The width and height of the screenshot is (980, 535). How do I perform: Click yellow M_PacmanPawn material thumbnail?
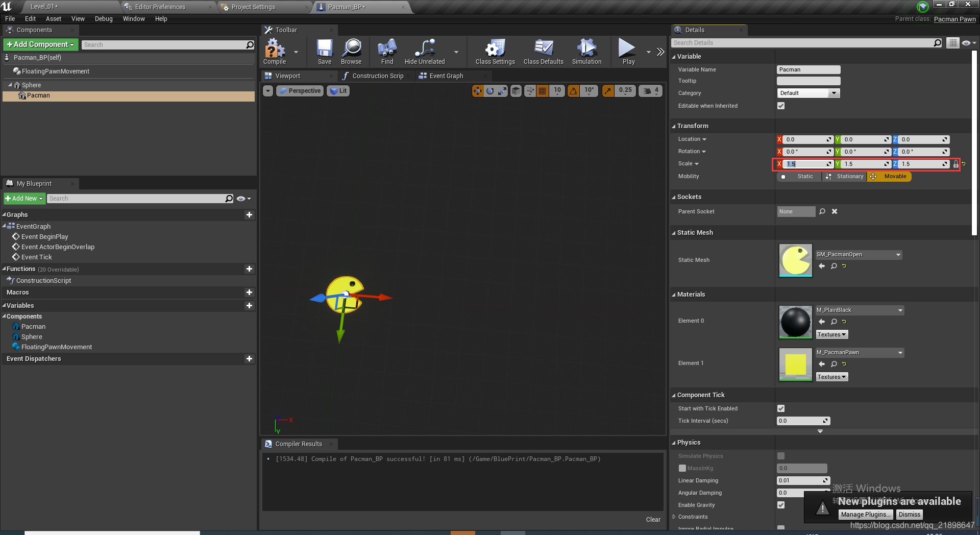coord(795,364)
